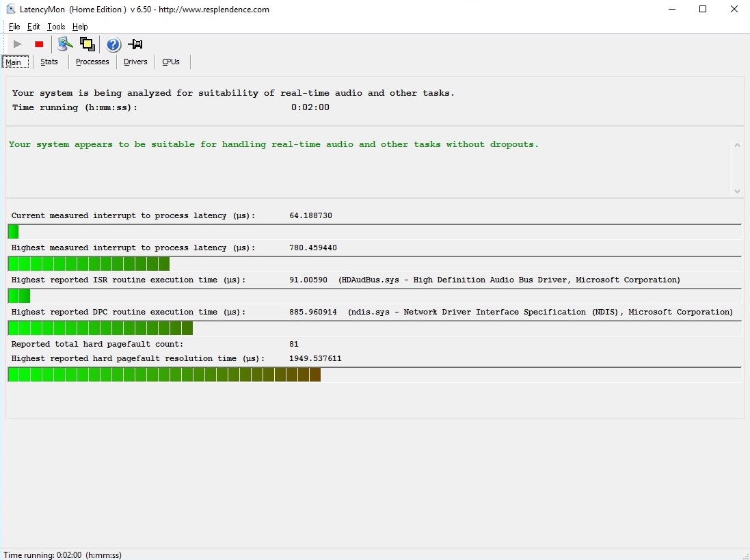Image resolution: width=750 pixels, height=560 pixels.
Task: Click the status bar Time running text
Action: (x=62, y=555)
